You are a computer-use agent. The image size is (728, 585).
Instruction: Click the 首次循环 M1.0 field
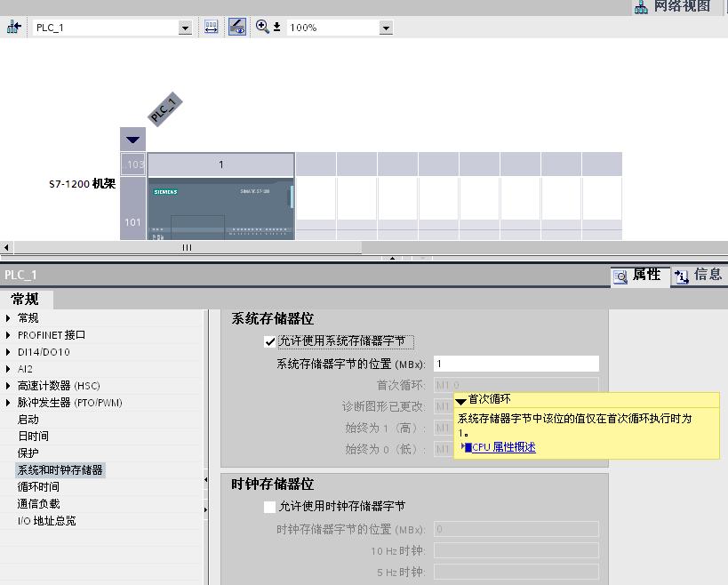pyautogui.click(x=516, y=384)
